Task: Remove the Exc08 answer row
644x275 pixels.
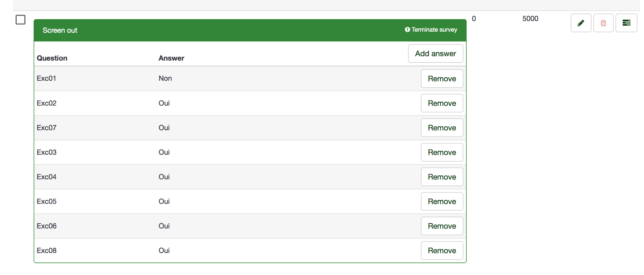Action: [x=442, y=251]
